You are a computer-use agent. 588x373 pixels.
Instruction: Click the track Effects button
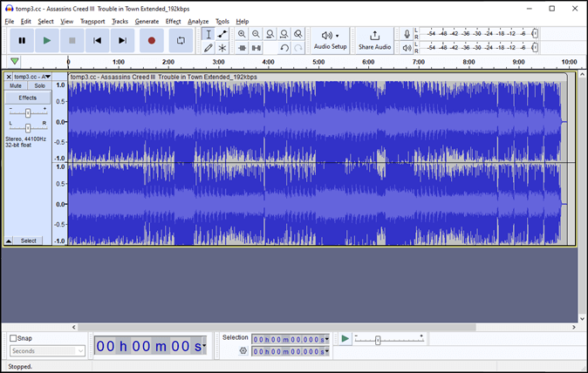click(28, 98)
